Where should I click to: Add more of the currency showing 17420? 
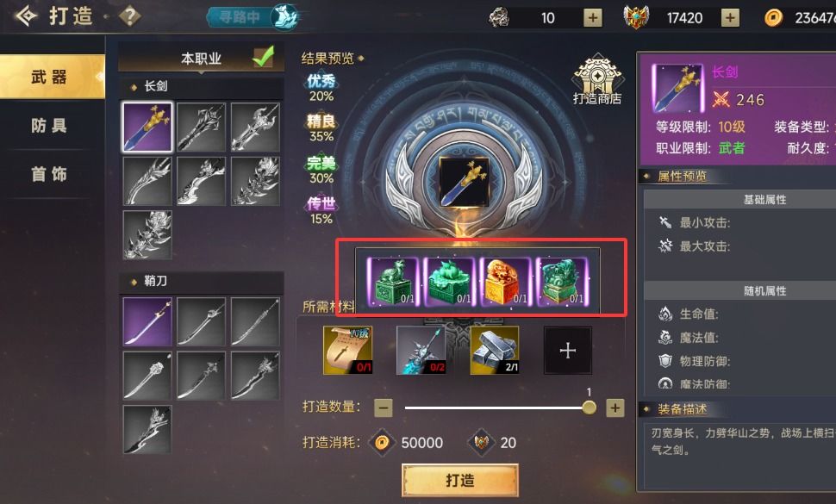click(730, 17)
